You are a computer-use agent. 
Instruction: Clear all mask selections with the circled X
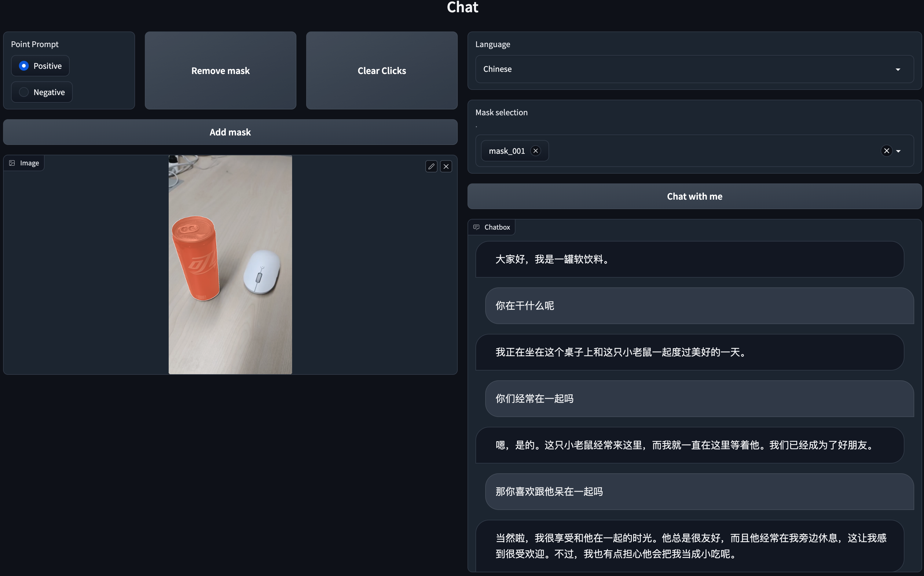886,151
